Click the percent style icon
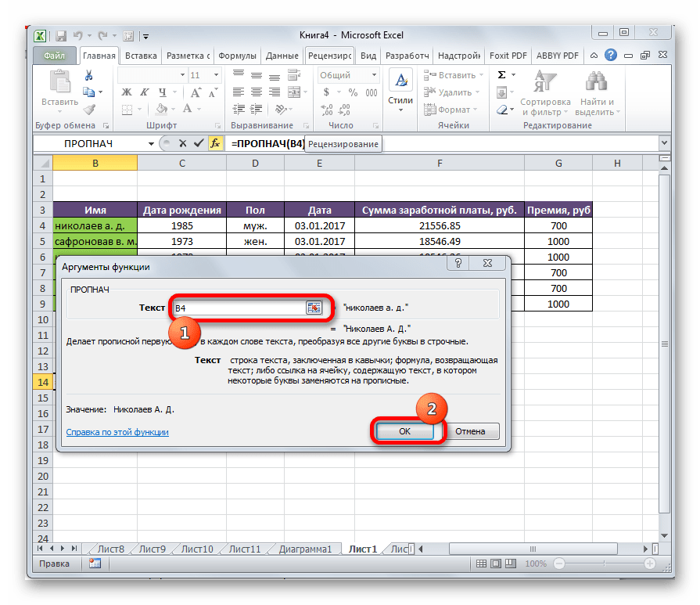 353,92
